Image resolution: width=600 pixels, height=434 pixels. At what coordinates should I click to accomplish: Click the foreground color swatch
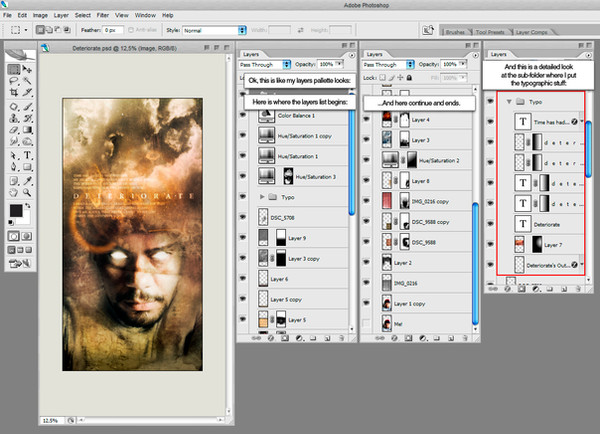[16, 211]
